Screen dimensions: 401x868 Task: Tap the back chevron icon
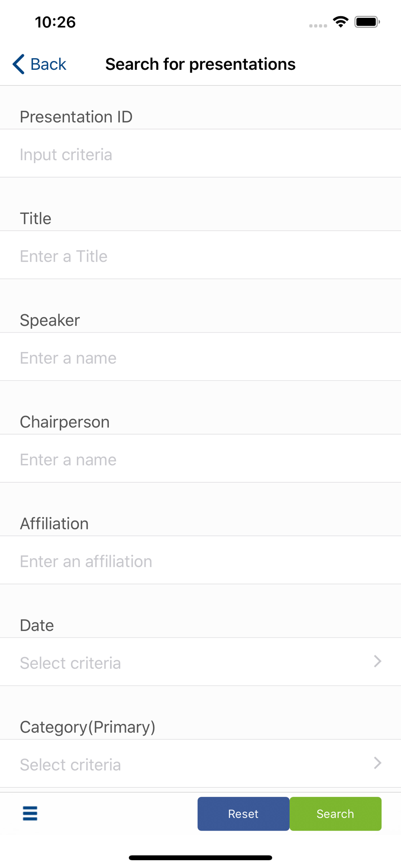pos(19,64)
